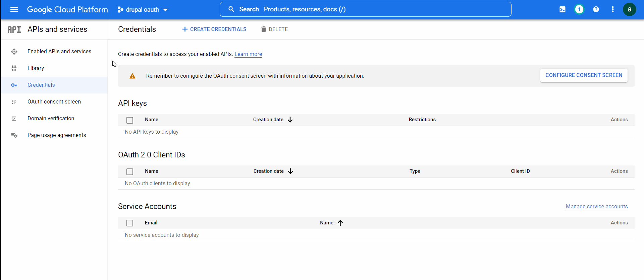Open the drupal oauth project selector
The width and height of the screenshot is (644, 280).
(143, 10)
